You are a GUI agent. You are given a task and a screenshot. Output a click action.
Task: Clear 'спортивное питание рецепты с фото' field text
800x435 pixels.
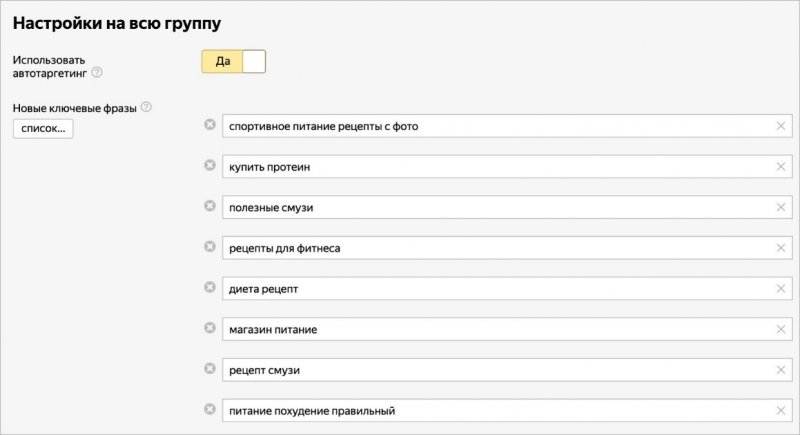780,126
